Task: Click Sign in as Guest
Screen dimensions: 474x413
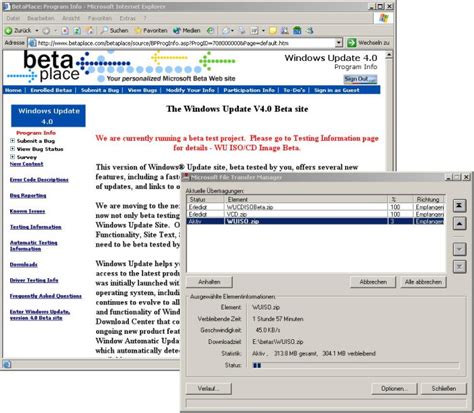Action: [x=337, y=90]
